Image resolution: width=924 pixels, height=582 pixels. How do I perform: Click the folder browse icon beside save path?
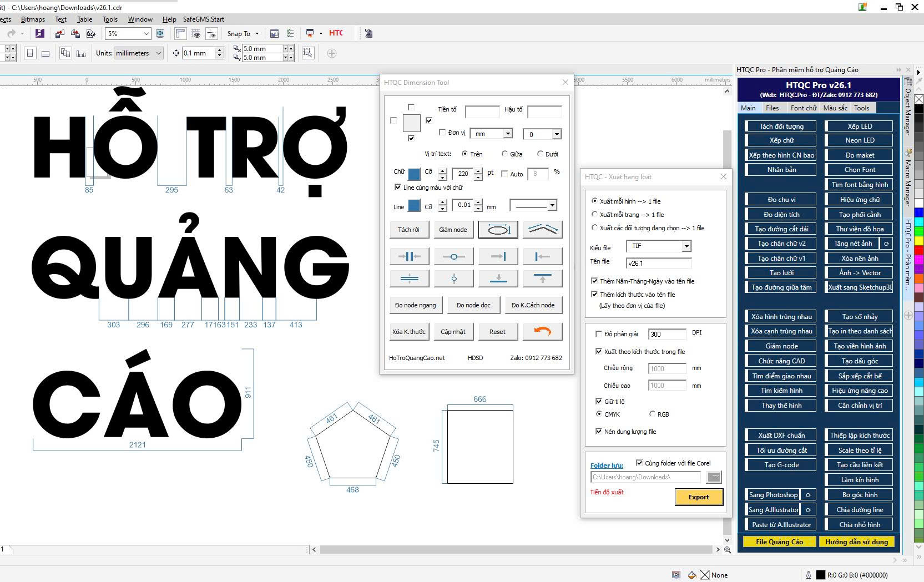point(714,477)
